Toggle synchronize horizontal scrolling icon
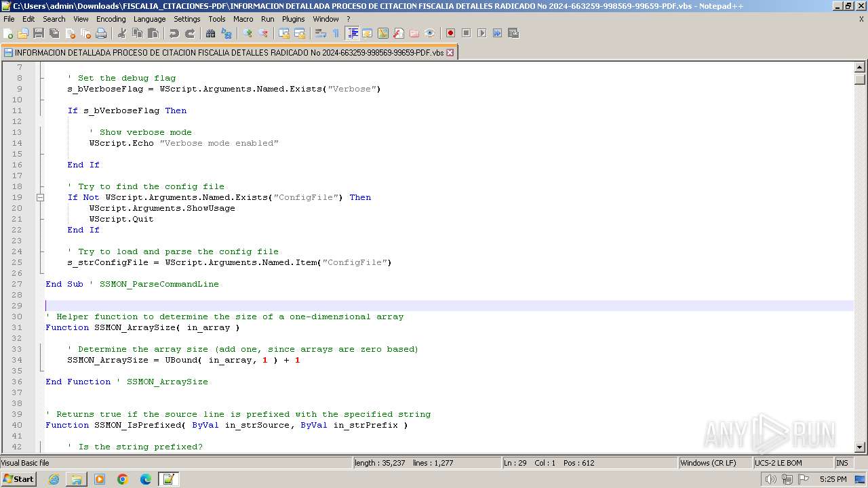 pyautogui.click(x=300, y=33)
